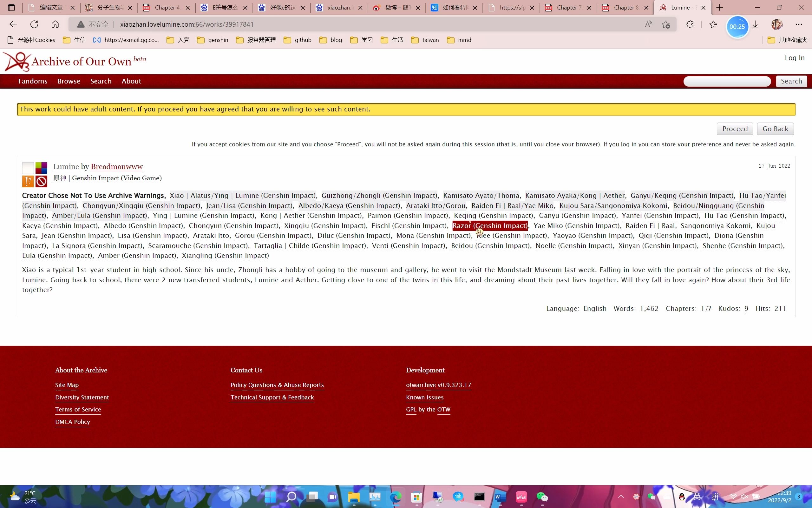Click the orange warnings symbol of work
812x508 pixels.
coord(28,181)
